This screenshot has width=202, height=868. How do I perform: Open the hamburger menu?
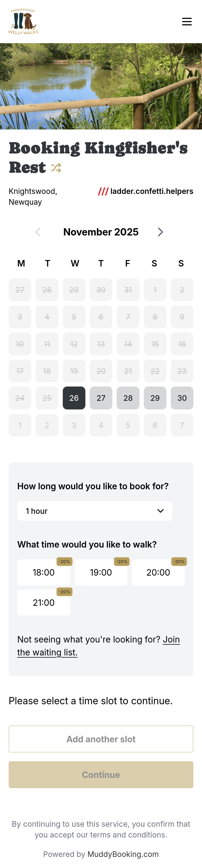click(187, 22)
